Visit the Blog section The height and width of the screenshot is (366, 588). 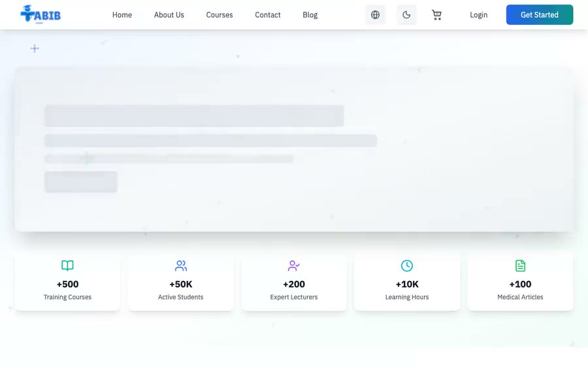tap(310, 14)
